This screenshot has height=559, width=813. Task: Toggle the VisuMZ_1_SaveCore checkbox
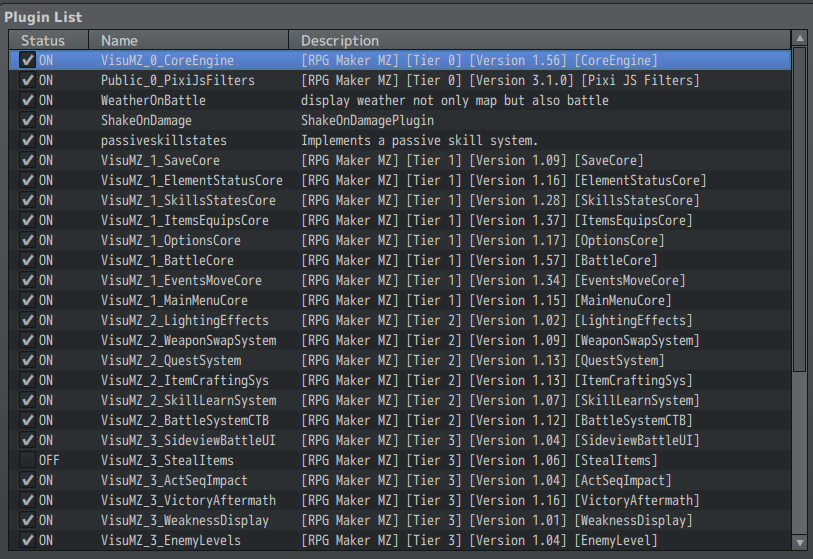pyautogui.click(x=27, y=160)
